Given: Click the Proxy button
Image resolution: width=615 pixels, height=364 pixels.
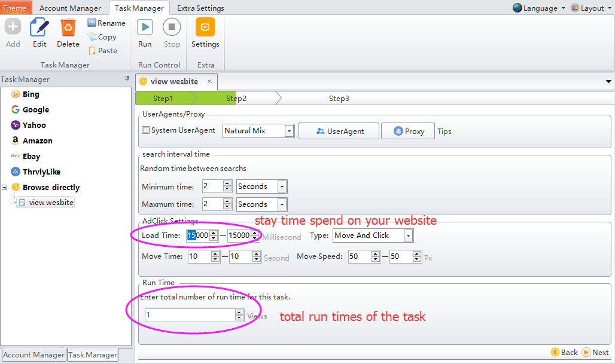Looking at the screenshot, I should [x=409, y=131].
